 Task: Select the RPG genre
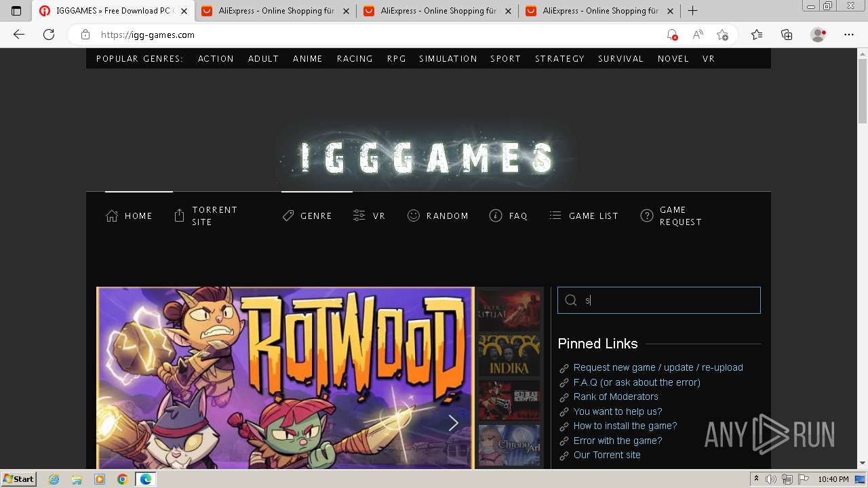[397, 59]
